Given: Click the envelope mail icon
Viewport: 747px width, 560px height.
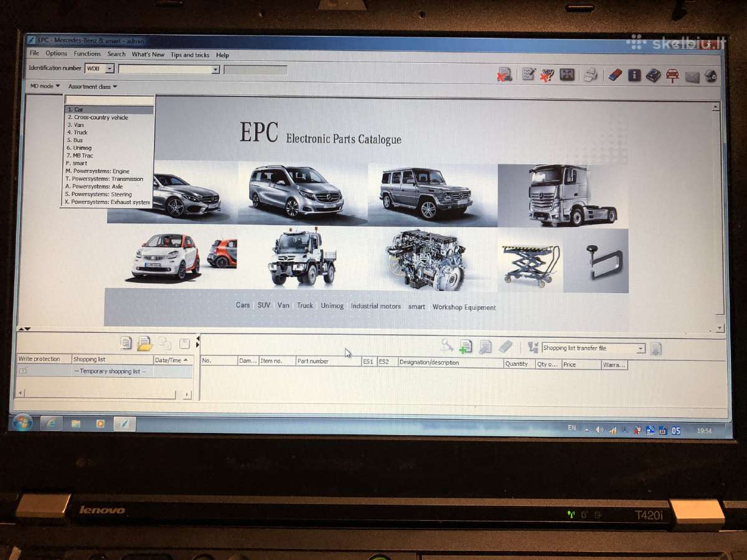Looking at the screenshot, I should pos(692,77).
